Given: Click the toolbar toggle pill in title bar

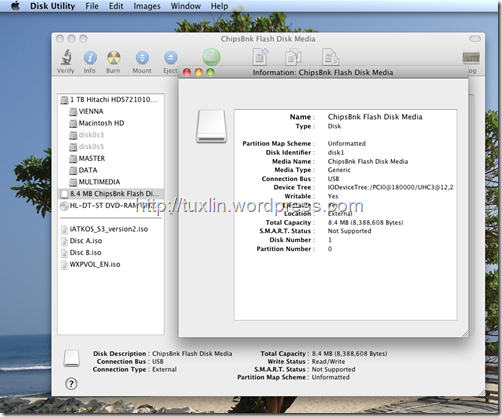Looking at the screenshot, I should click(x=475, y=39).
